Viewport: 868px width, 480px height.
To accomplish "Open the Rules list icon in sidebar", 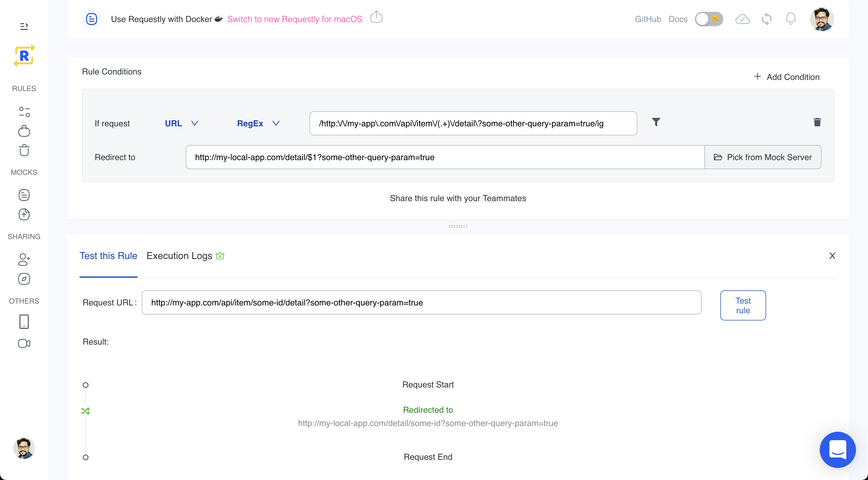I will click(x=24, y=111).
